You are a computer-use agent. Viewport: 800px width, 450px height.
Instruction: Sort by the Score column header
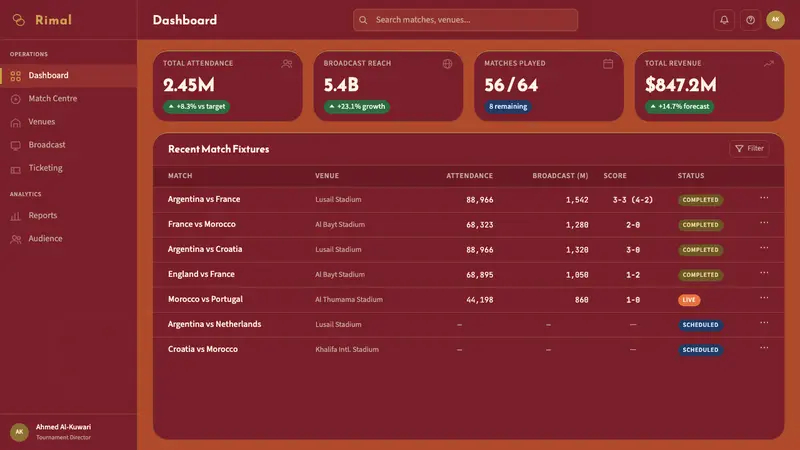click(x=615, y=176)
